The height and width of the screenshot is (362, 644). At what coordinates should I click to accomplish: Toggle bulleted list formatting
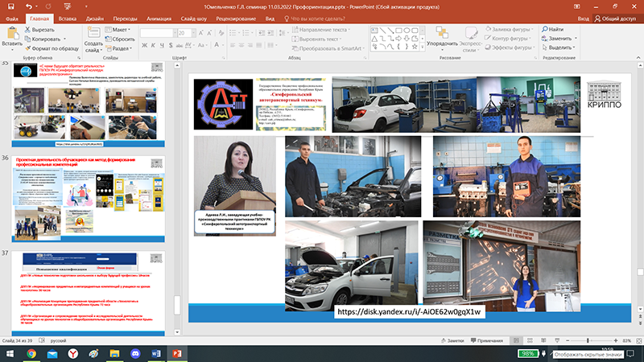point(234,33)
